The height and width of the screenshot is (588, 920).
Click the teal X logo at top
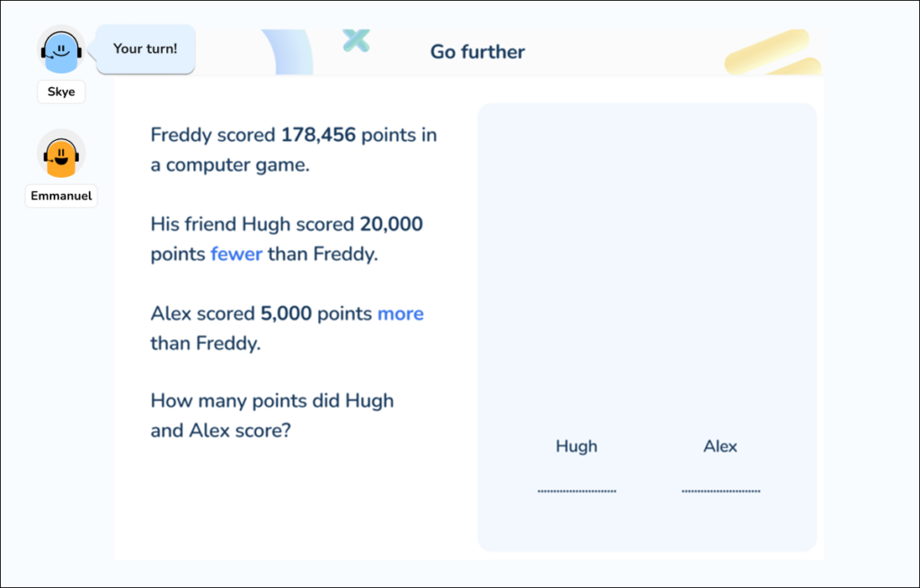tap(357, 39)
